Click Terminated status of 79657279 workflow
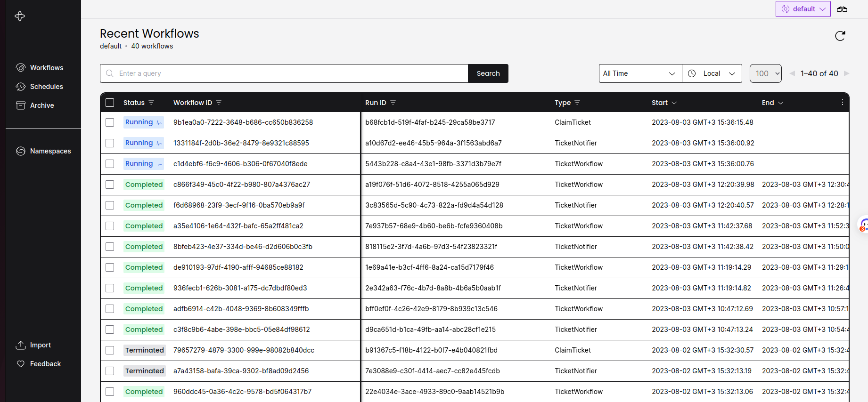Viewport: 868px width, 402px height. pos(144,350)
